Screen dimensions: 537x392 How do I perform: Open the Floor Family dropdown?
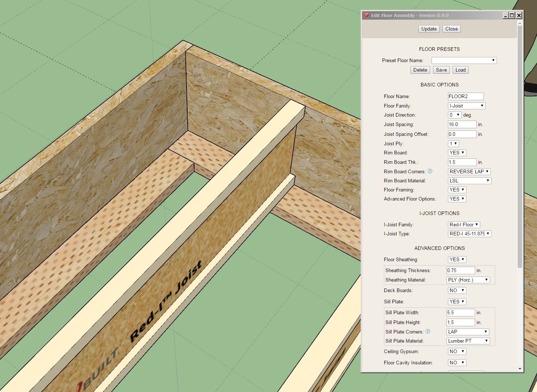467,106
